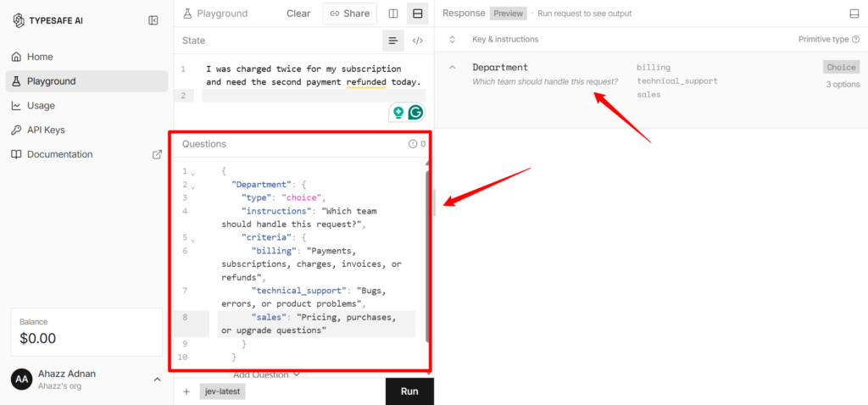Open the Add Question dropdown
This screenshot has width=868, height=405.
pos(267,374)
